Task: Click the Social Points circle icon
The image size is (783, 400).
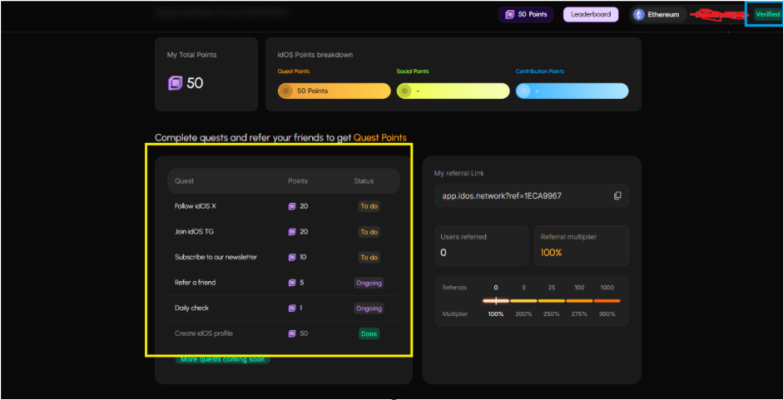Action: tap(405, 91)
